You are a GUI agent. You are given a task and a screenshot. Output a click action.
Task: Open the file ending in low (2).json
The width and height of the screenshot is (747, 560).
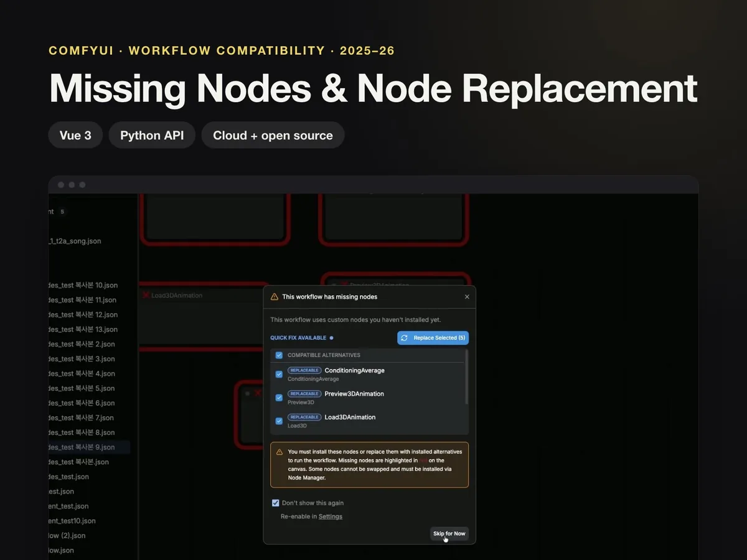[x=67, y=536]
